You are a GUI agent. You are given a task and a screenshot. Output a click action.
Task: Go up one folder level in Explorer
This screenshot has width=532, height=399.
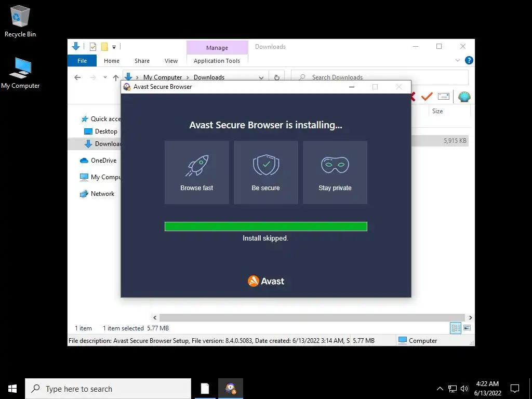116,77
